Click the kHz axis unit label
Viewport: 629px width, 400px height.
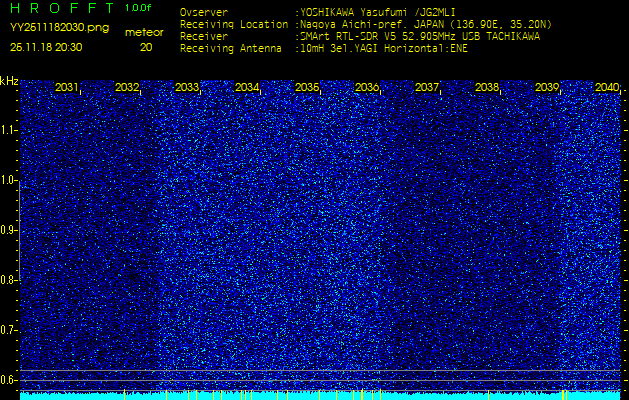tap(9, 81)
